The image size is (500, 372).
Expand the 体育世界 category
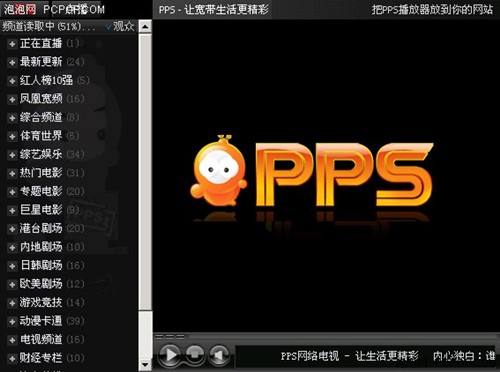12,136
